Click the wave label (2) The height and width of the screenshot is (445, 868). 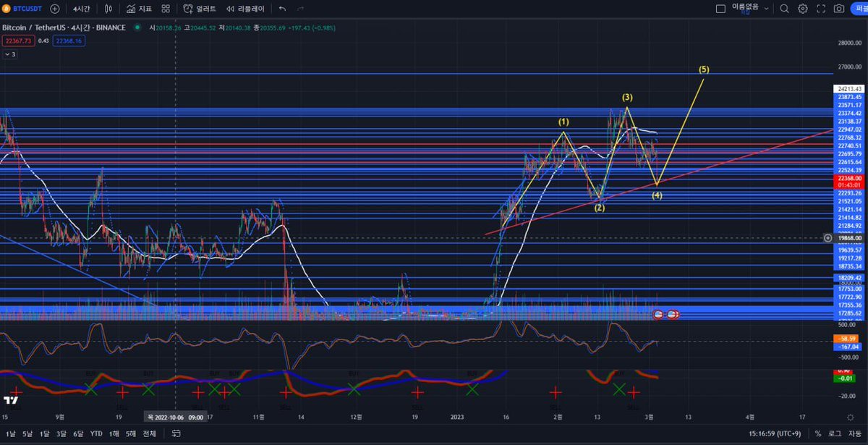600,208
